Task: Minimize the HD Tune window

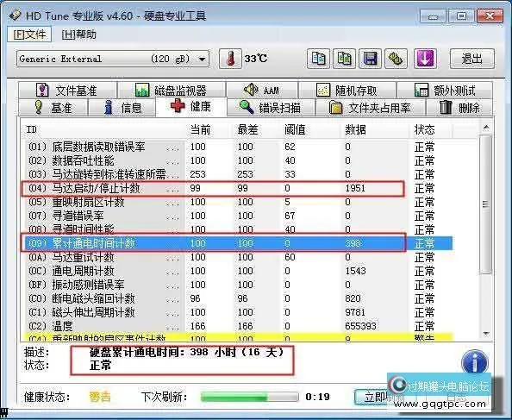Action: pyautogui.click(x=433, y=16)
